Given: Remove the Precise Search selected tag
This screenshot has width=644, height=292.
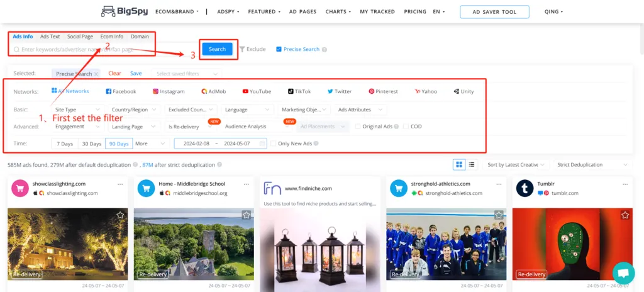Looking at the screenshot, I should 96,74.
